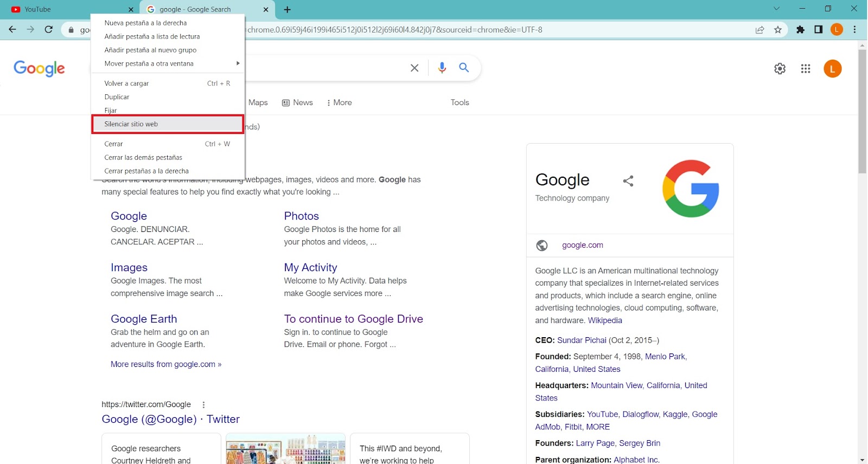Click the Menlo Park link
The height and width of the screenshot is (464, 868).
click(x=666, y=357)
